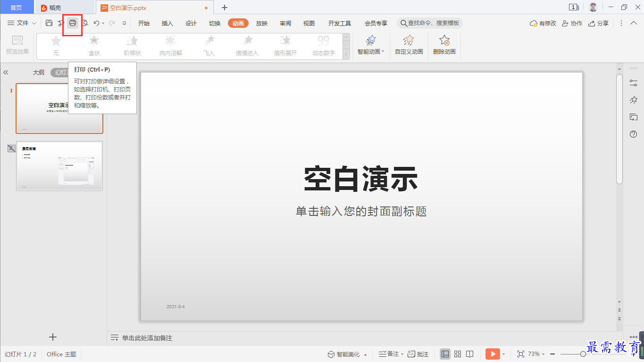Switch to the 稻壳 tab
The width and height of the screenshot is (644, 362).
click(65, 8)
